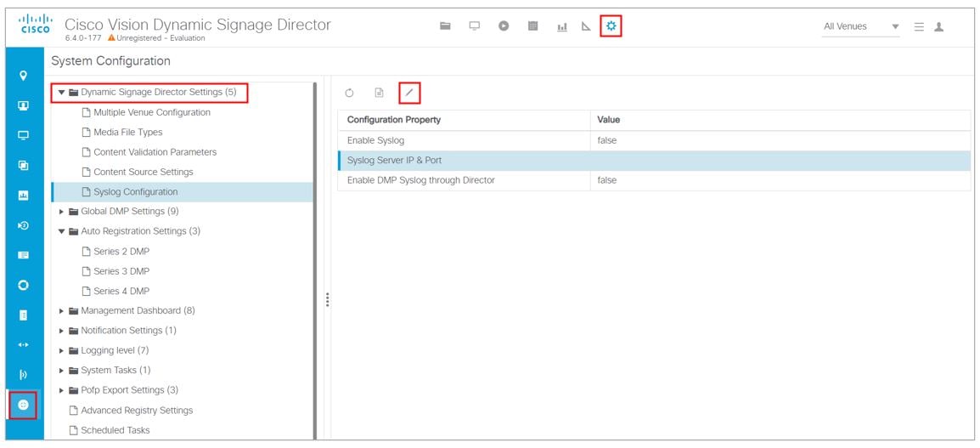The image size is (980, 448).
Task: Select Content Validation Parameters item
Action: coord(155,152)
